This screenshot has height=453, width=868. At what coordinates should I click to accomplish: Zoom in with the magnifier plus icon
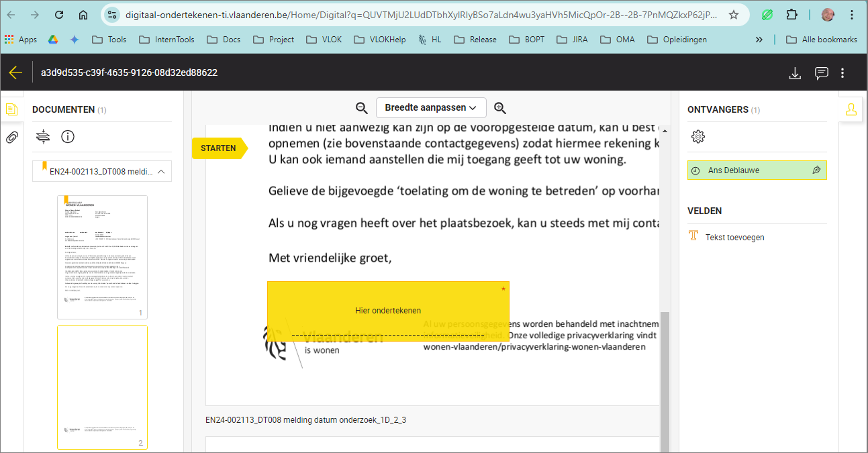[500, 108]
